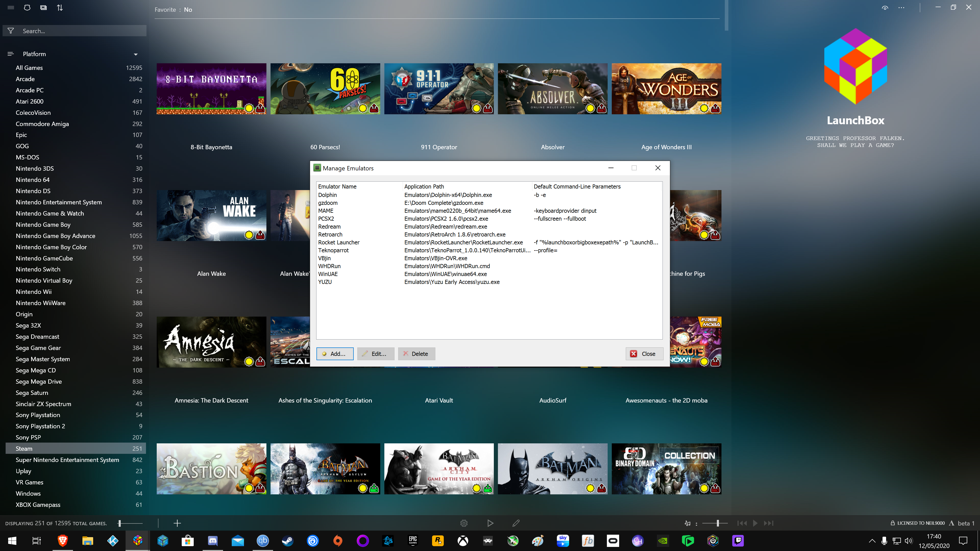This screenshot has width=980, height=551.
Task: Click Add button in Manage Emulators
Action: coord(335,354)
